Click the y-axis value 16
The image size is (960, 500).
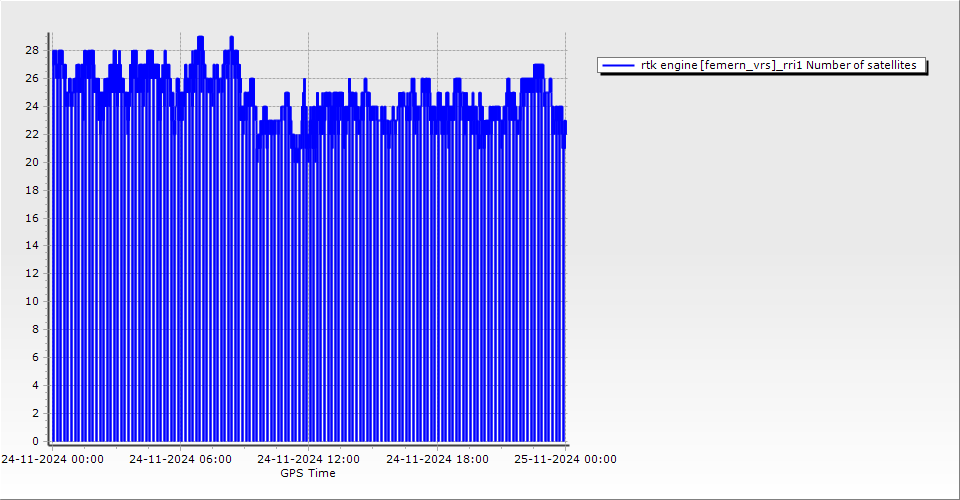coord(32,218)
